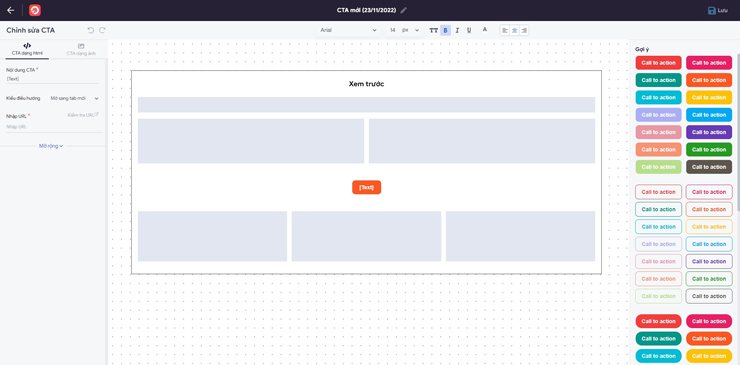The width and height of the screenshot is (740, 365).
Task: Click the pencil icon to rename the CTA
Action: coord(404,10)
